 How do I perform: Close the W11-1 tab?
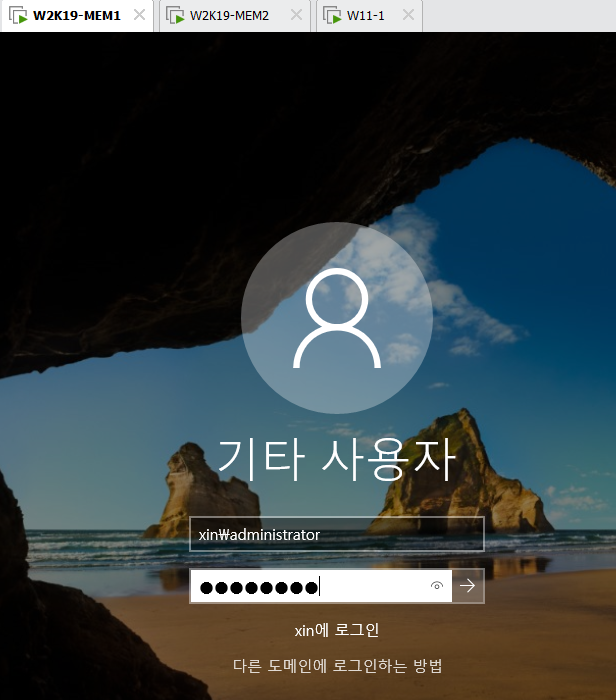pos(408,15)
